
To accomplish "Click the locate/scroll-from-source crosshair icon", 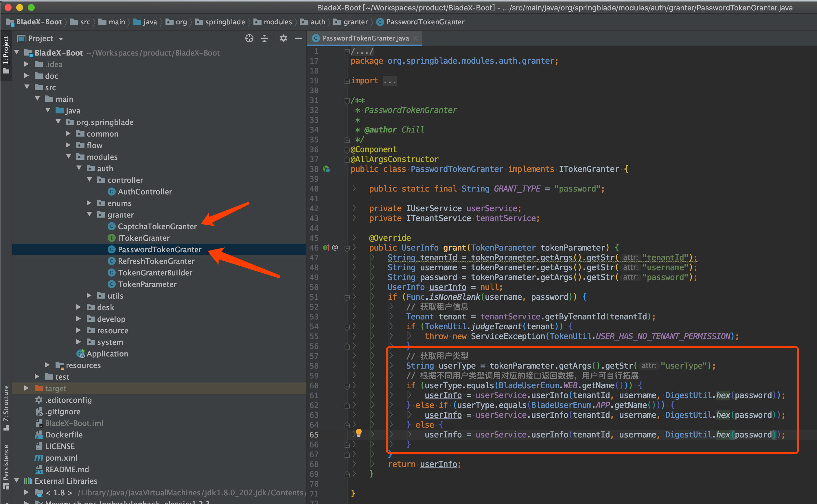I will (249, 38).
